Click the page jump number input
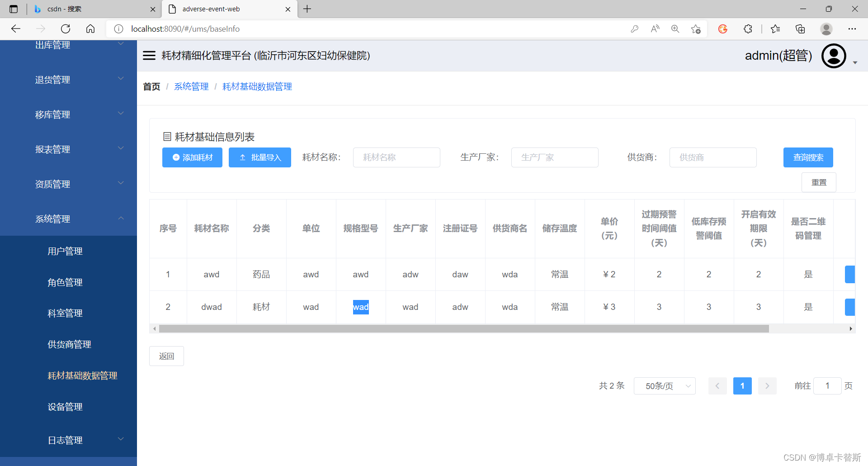 click(827, 386)
